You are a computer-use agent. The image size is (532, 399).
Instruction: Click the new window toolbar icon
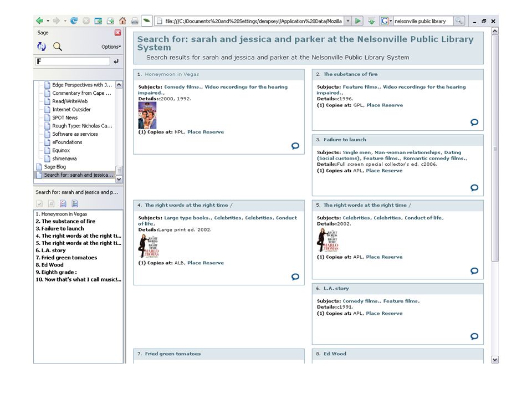click(x=98, y=21)
